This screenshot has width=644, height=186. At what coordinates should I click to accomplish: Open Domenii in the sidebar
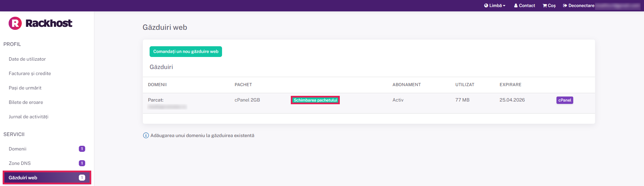click(x=17, y=149)
